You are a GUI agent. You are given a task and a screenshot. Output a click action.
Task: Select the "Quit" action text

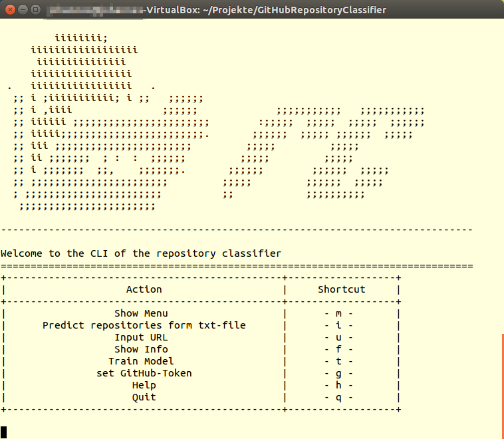tap(144, 397)
